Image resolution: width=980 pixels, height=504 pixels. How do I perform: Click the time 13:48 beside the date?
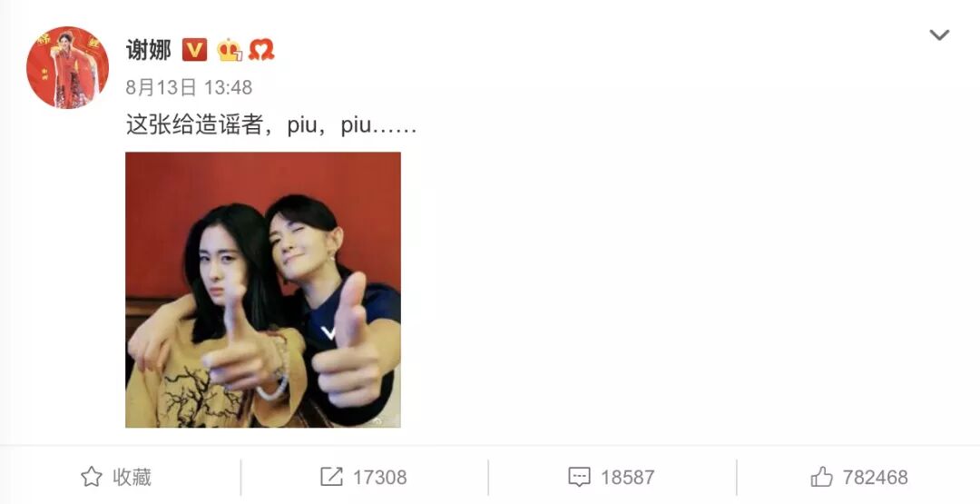pos(228,87)
